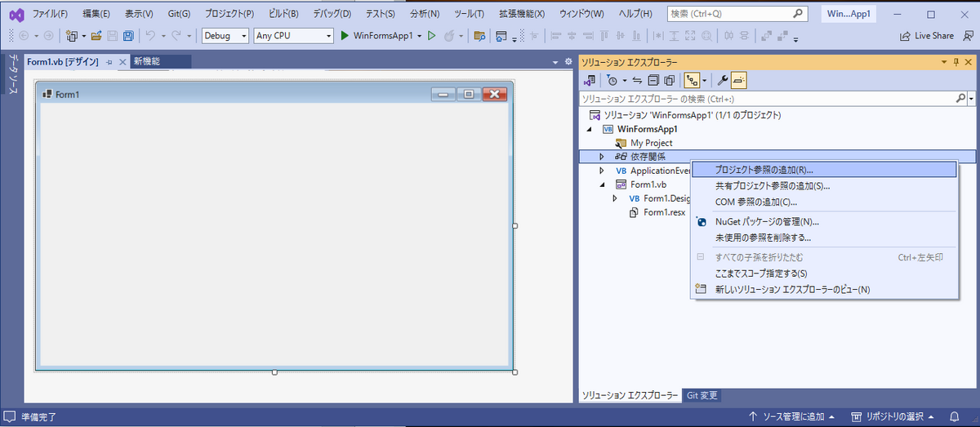Click the designer tab settings gear icon
Image resolution: width=980 pixels, height=427 pixels.
tap(568, 62)
